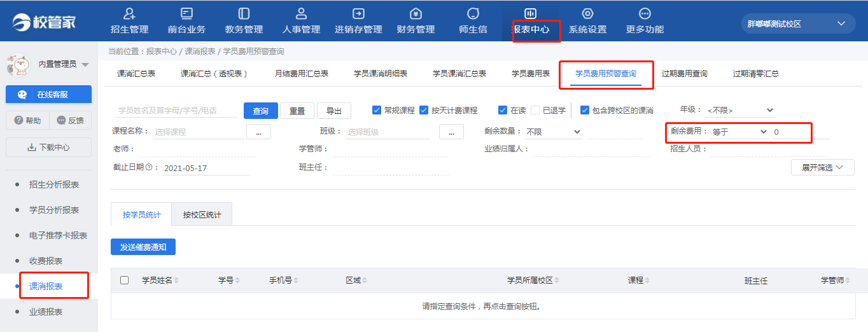Toggle 包含跨校区的课消 checkbox

(x=585, y=110)
